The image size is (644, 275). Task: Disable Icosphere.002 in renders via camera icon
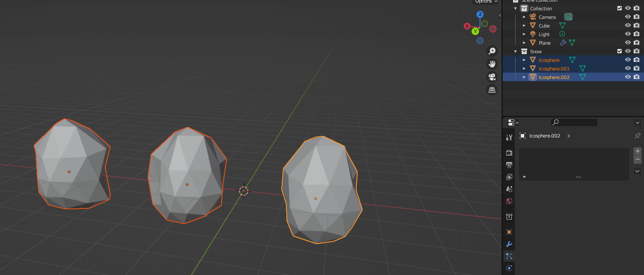click(637, 77)
